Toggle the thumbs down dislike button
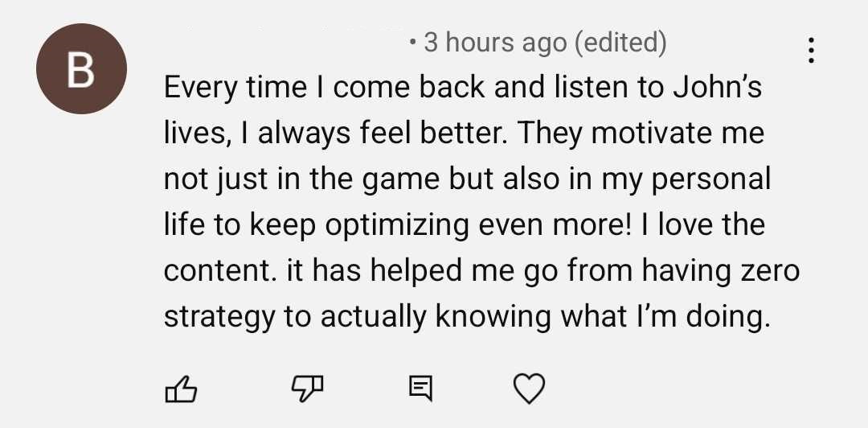Image resolution: width=868 pixels, height=428 pixels. [305, 389]
